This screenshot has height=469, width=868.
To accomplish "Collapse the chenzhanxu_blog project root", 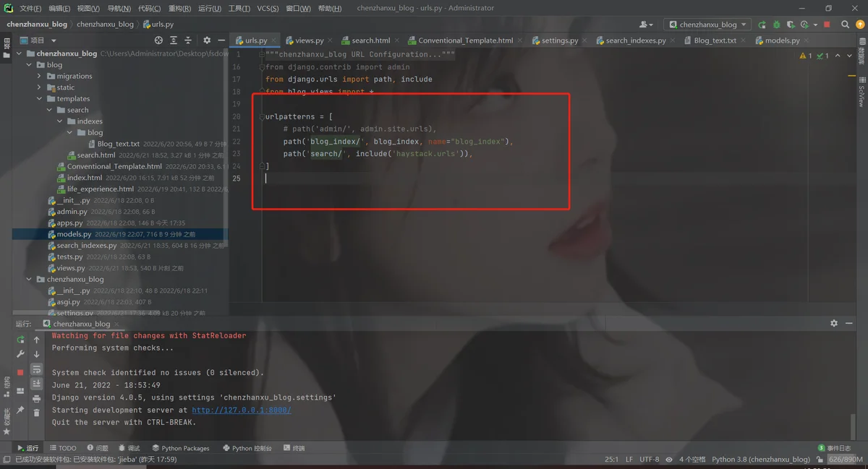I will (x=19, y=53).
